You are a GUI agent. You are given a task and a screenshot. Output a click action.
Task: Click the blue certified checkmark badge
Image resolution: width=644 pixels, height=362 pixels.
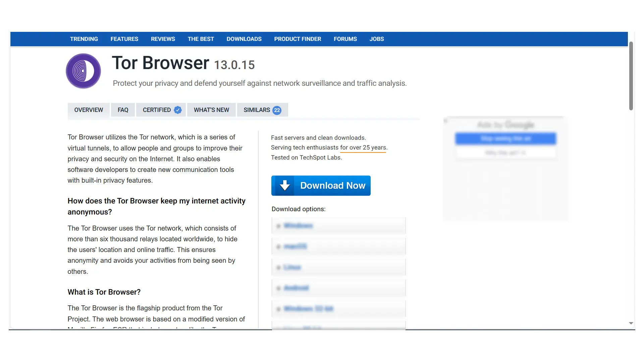178,110
